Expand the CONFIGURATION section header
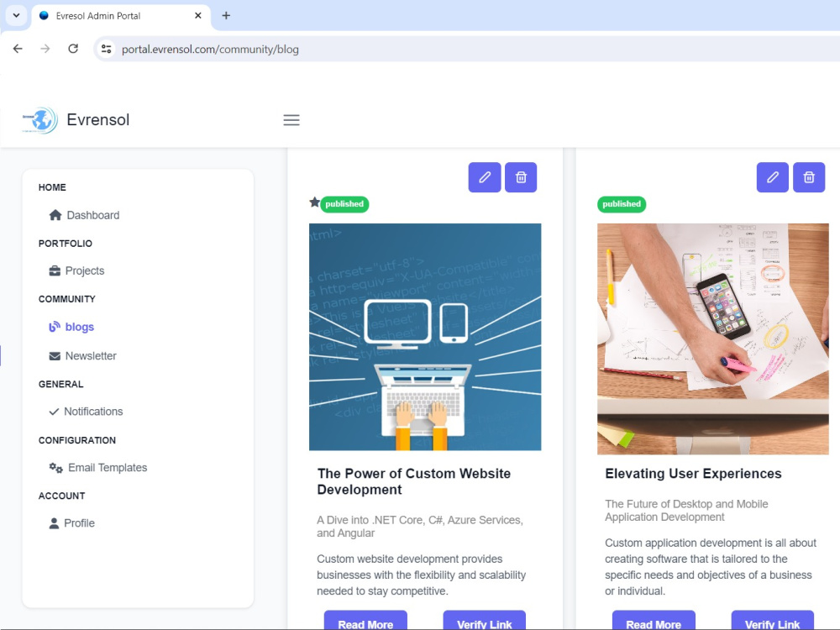 [x=76, y=439]
